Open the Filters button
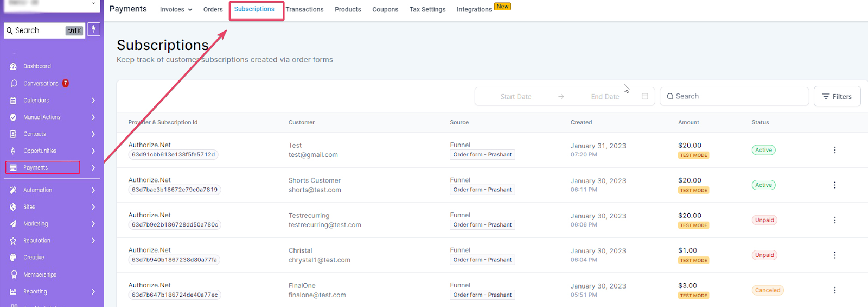 [x=837, y=96]
